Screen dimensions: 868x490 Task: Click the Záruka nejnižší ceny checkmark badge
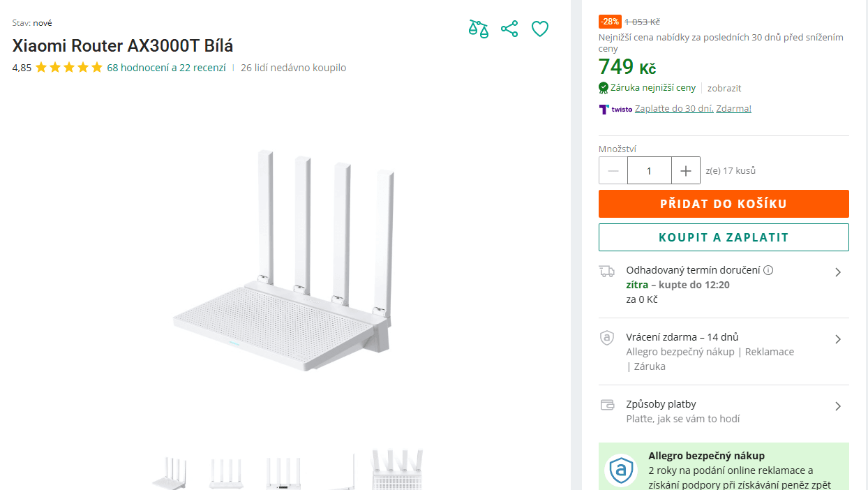coord(602,88)
